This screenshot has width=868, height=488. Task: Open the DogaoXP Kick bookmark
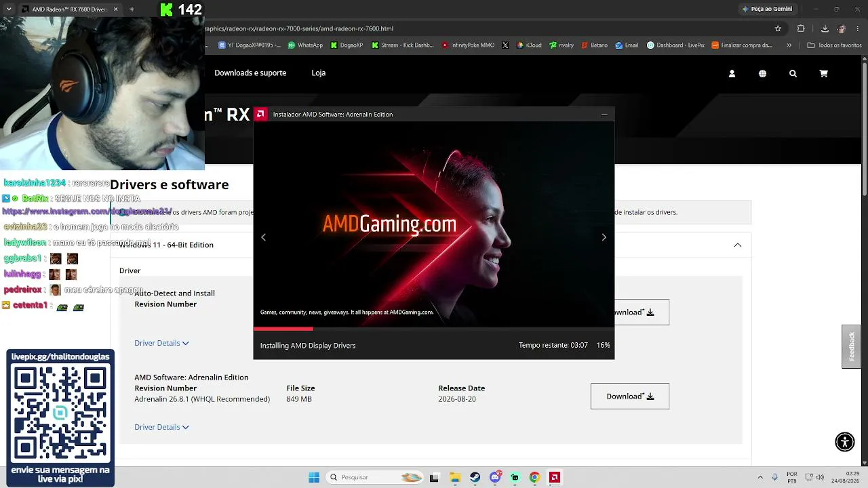click(x=347, y=45)
